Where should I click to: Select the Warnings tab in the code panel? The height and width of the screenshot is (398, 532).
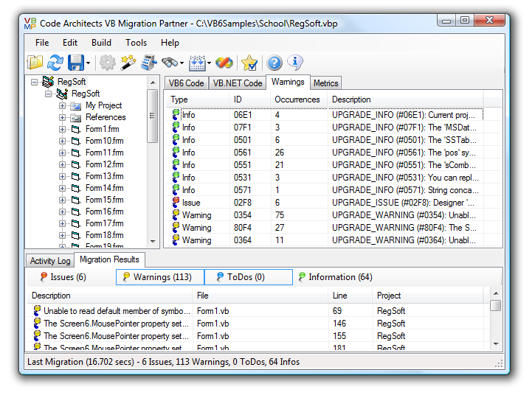click(288, 82)
